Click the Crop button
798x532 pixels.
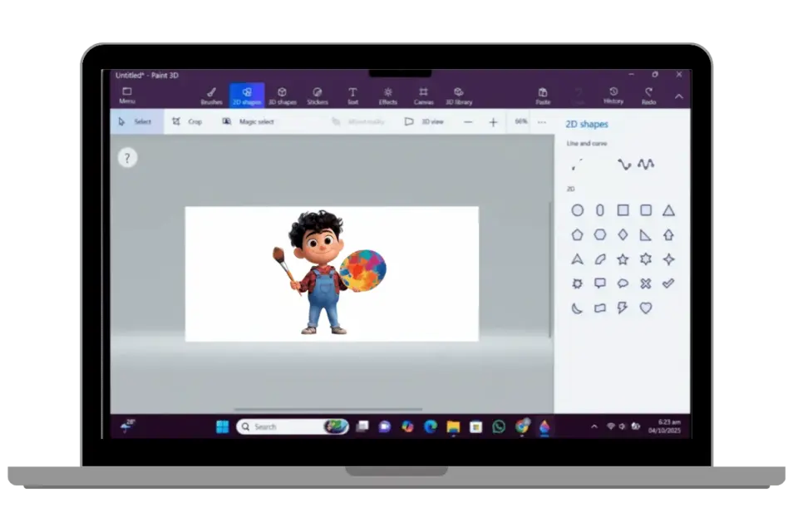click(x=187, y=121)
